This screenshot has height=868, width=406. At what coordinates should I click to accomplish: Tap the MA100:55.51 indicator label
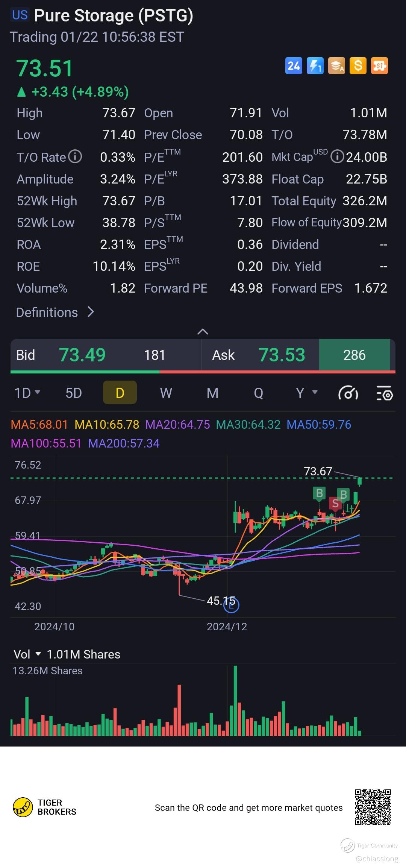point(46,443)
